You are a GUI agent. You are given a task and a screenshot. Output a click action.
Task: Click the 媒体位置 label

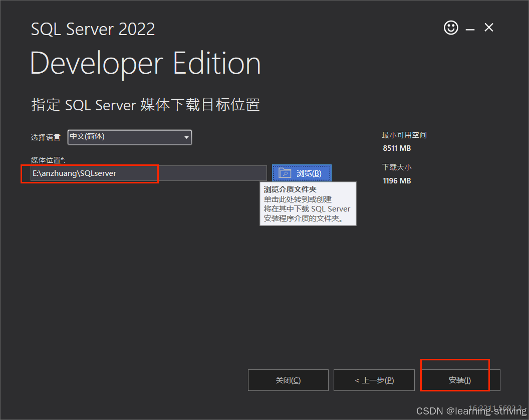[x=48, y=160]
